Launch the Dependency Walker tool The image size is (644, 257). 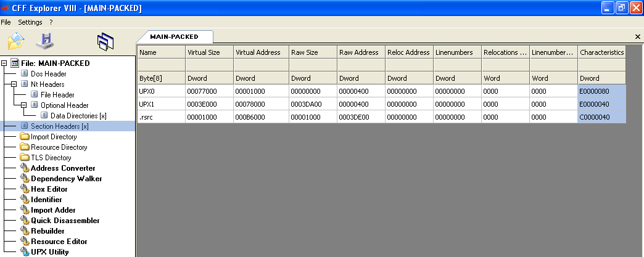coord(66,179)
